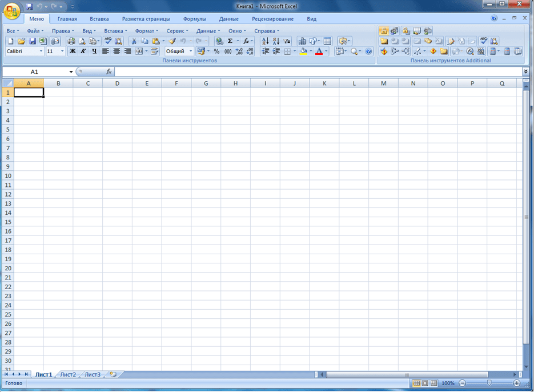
Task: Open the Name Box dropdown arrow
Action: click(x=71, y=72)
